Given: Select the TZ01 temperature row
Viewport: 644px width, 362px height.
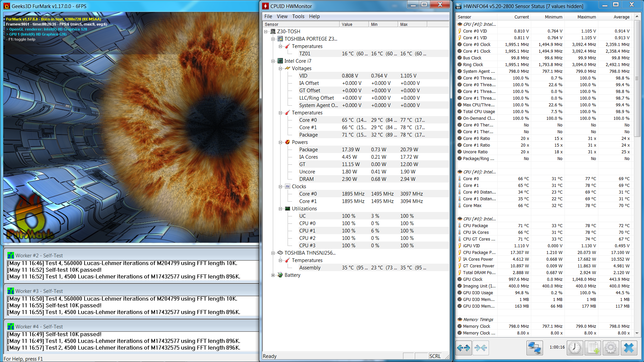Looking at the screenshot, I should (356, 54).
